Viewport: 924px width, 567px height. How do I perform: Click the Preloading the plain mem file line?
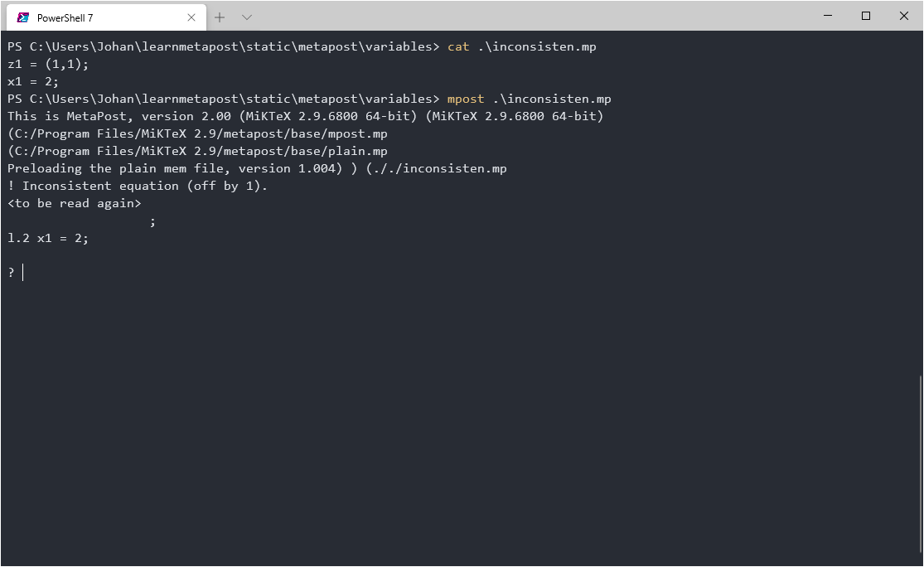pos(257,168)
